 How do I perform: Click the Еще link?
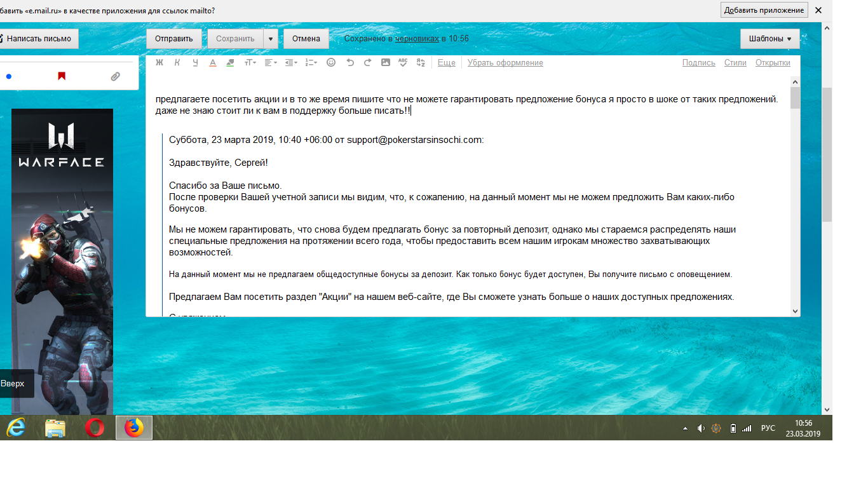(447, 63)
